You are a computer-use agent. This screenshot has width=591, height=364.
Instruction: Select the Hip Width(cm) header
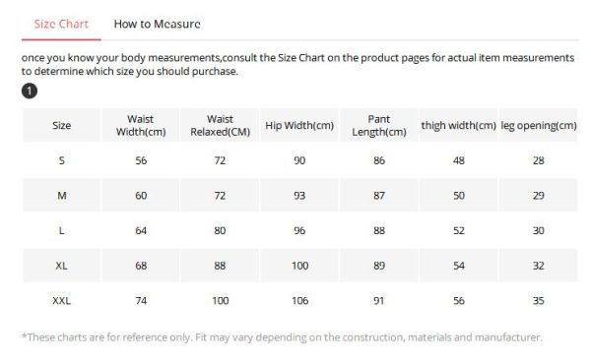pyautogui.click(x=299, y=125)
